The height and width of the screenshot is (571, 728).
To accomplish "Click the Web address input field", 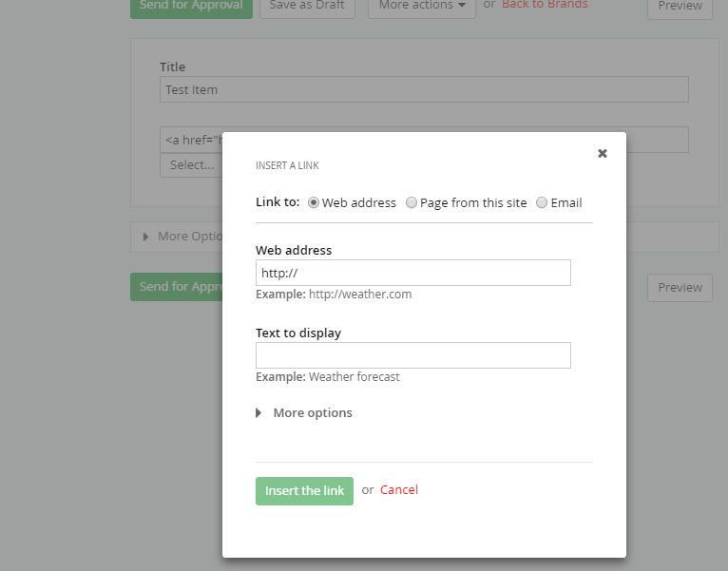I will [x=413, y=273].
